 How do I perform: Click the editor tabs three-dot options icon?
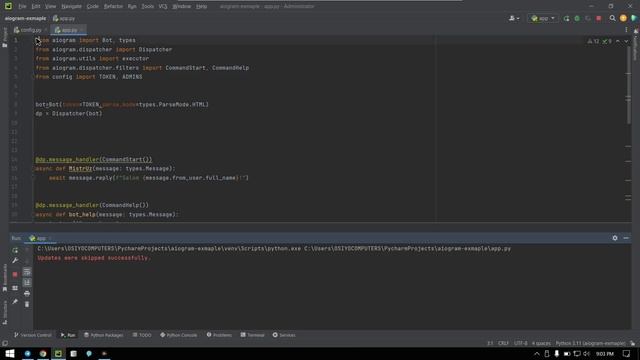626,30
